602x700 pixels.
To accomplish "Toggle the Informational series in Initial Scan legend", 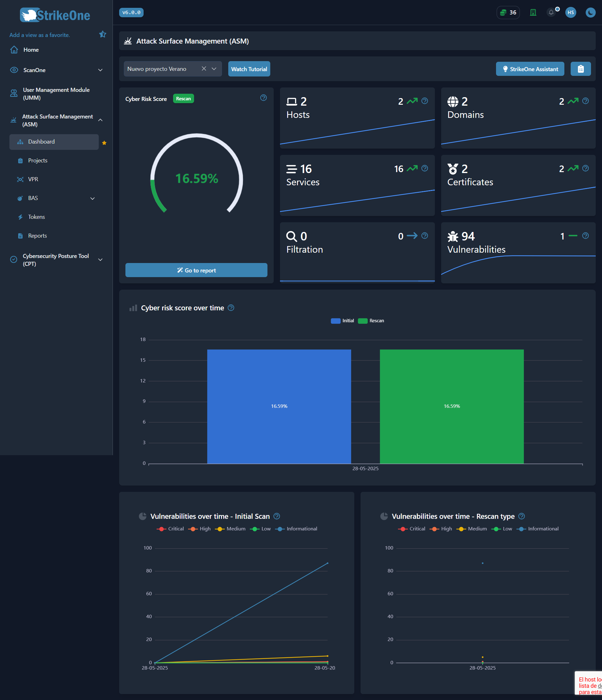I will (x=297, y=529).
